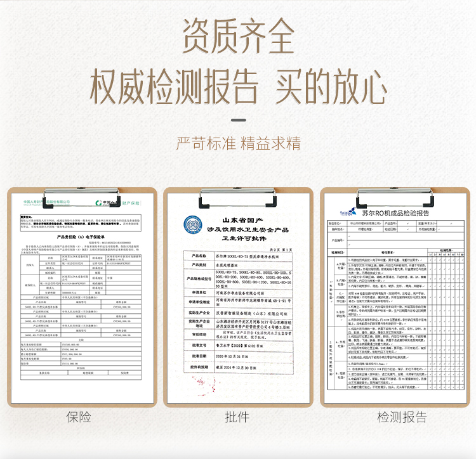476x459 pixels.
Task: Click the 严苛标准 精益求精 subtitle
Action: [238, 143]
